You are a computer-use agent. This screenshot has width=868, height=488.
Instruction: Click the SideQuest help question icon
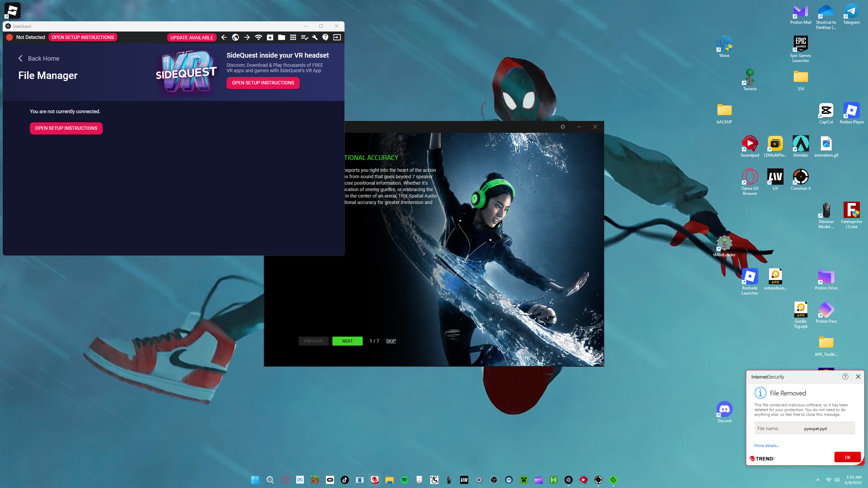pyautogui.click(x=325, y=37)
